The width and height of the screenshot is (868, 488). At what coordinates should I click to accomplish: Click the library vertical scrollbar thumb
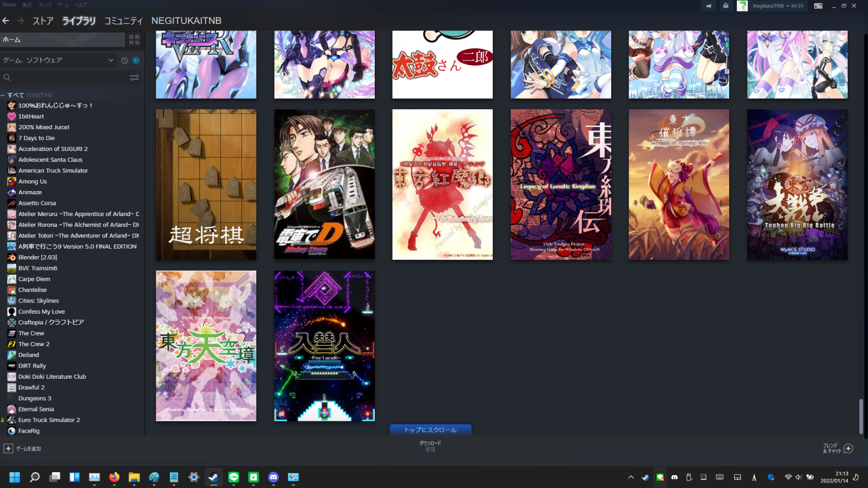pos(861,416)
